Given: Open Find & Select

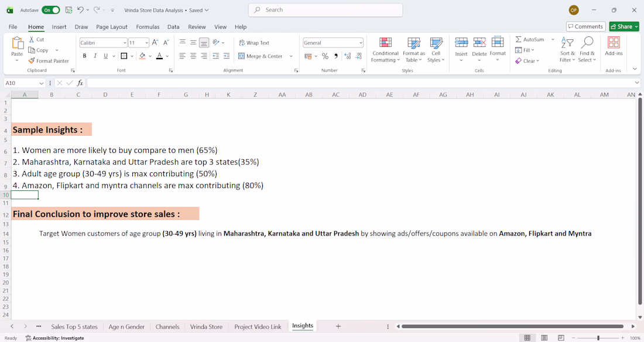Looking at the screenshot, I should (x=587, y=50).
